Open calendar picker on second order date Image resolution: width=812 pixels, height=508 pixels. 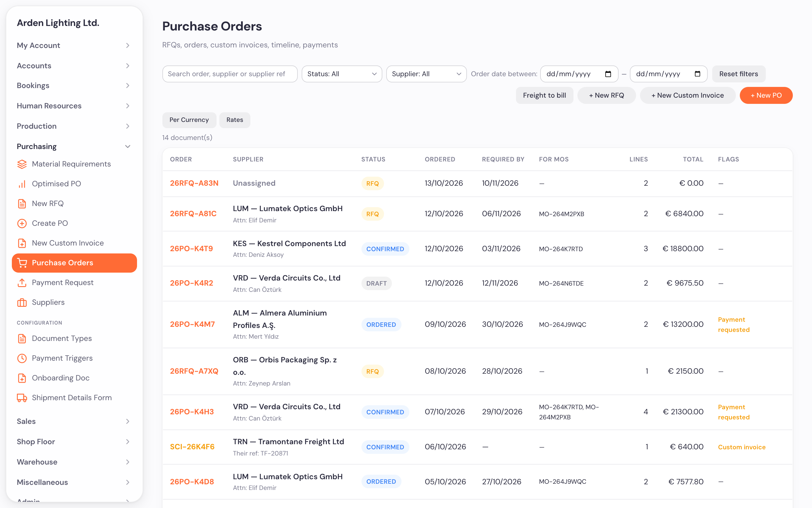[698, 74]
